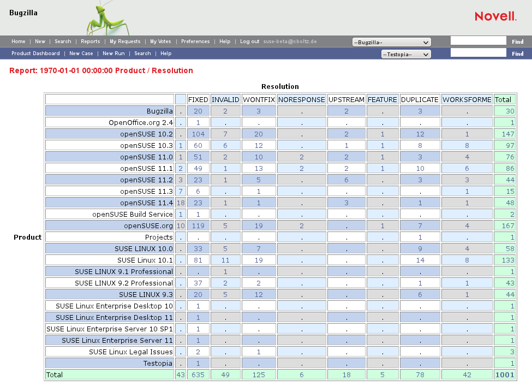Open Product Dashboard in Testopia bar

35,54
